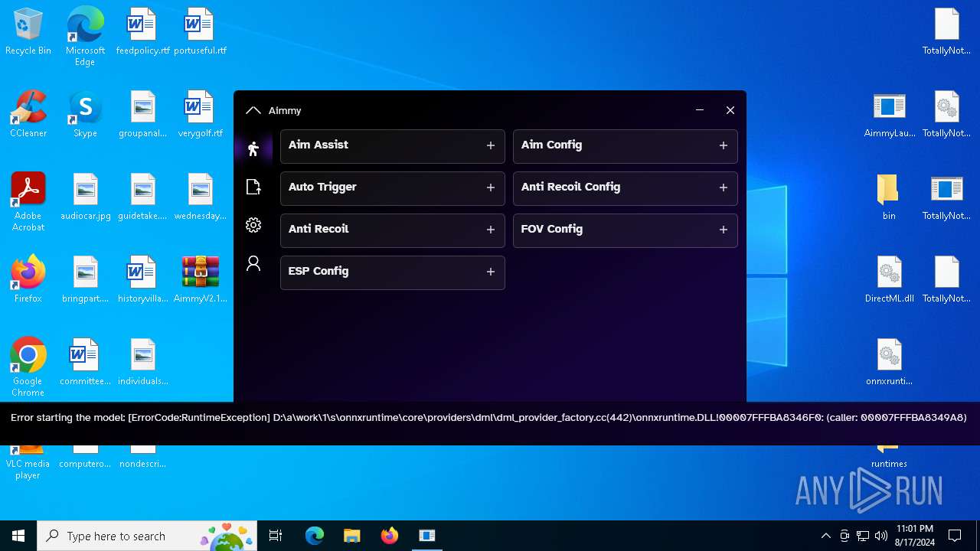Open the volume control in system tray

pos(880,536)
